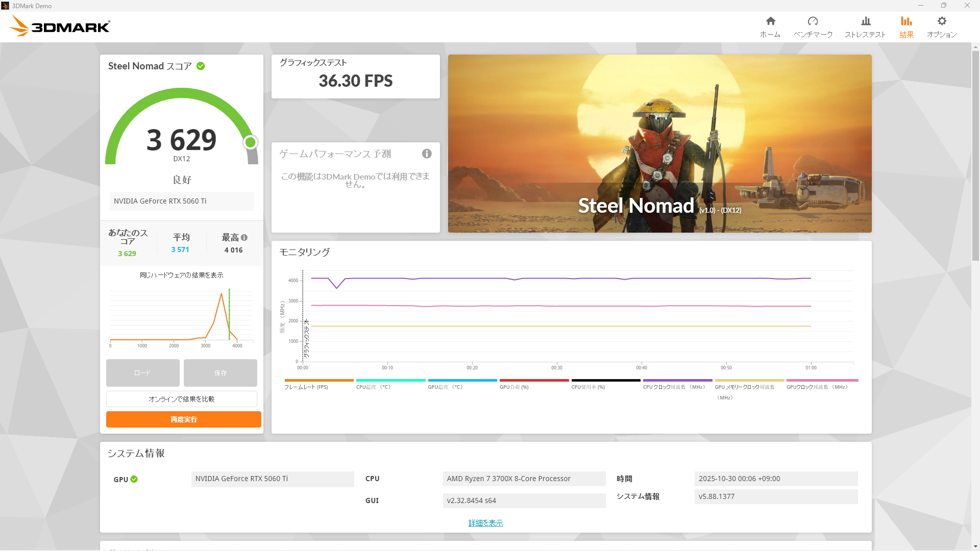
Task: Click the Home icon in top navigation
Action: coord(770,21)
